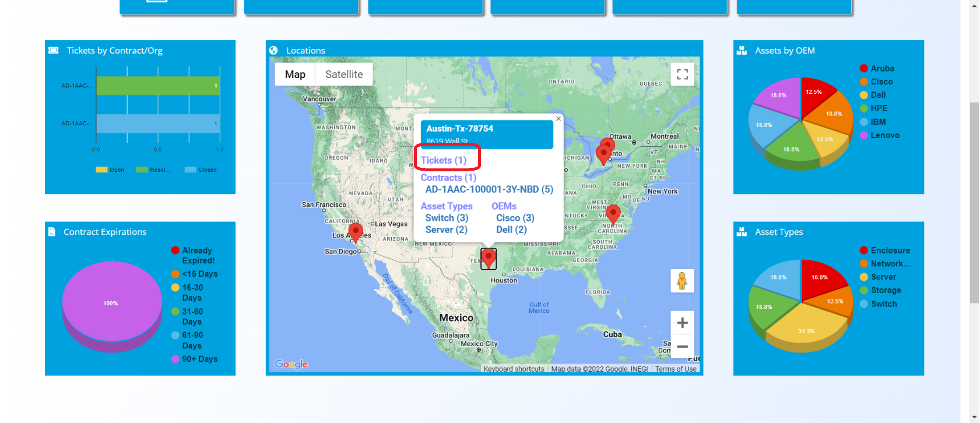The width and height of the screenshot is (980, 423).
Task: Click the scroll down arrow of page scrollbar
Action: coord(974,417)
